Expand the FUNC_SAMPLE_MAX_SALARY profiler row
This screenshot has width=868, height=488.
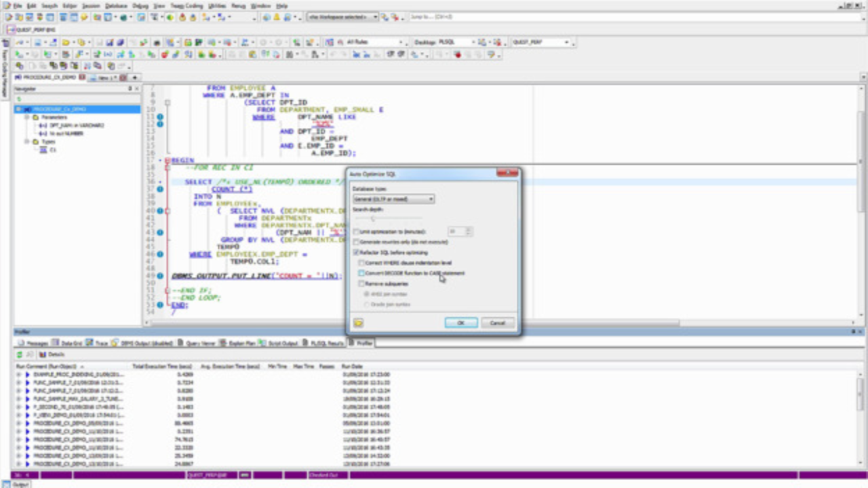[x=20, y=399]
